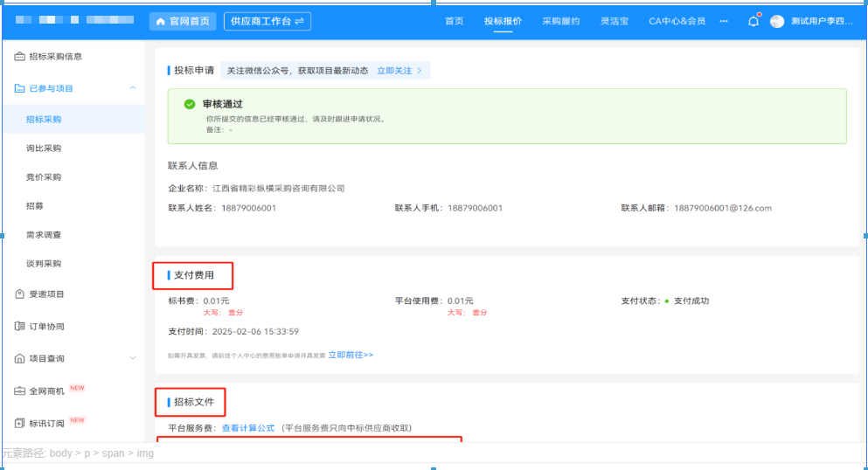Go to the 首页 nav tab
The width and height of the screenshot is (868, 470).
(455, 21)
